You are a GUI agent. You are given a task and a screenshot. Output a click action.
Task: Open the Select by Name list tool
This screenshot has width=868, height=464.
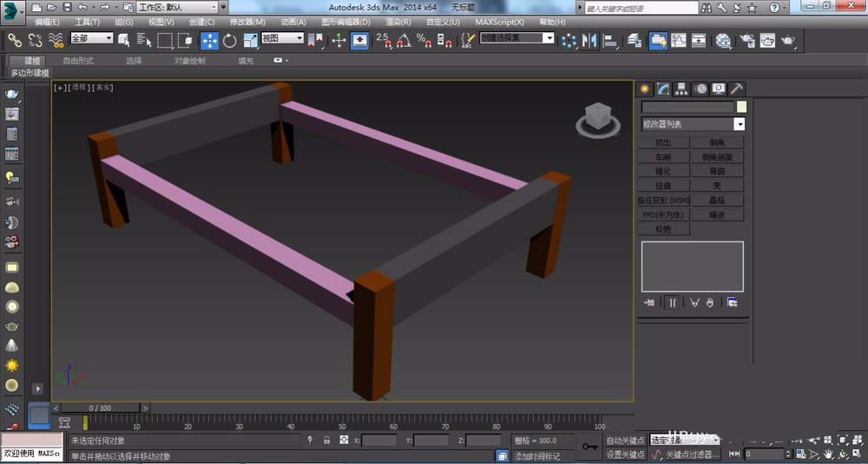(144, 41)
